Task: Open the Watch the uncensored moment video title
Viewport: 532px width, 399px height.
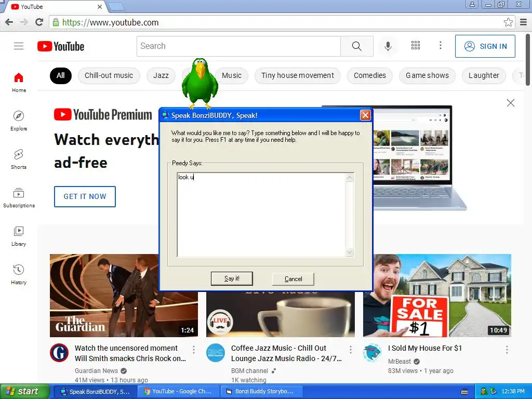Action: pos(130,353)
